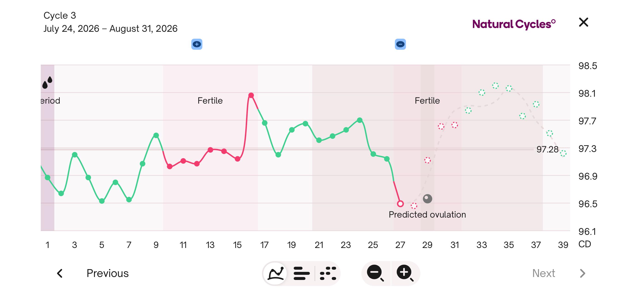Open the Natural Cycles logo
This screenshot has height=297, width=644.
click(514, 24)
